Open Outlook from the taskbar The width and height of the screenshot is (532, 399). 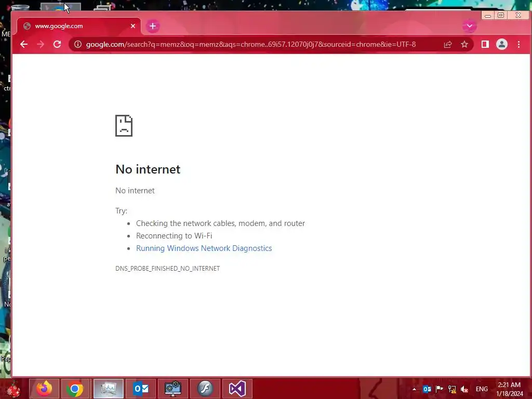tap(141, 389)
